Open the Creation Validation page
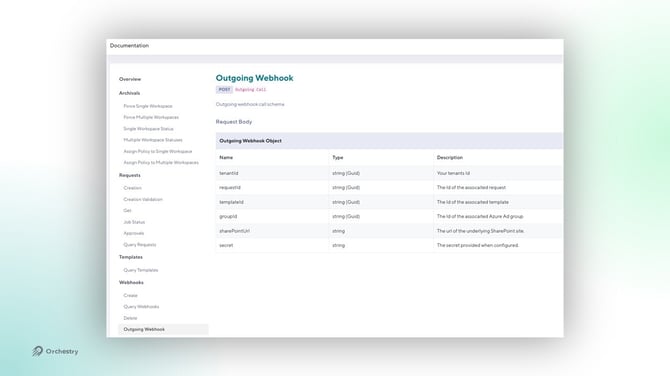The image size is (670, 376). click(143, 200)
